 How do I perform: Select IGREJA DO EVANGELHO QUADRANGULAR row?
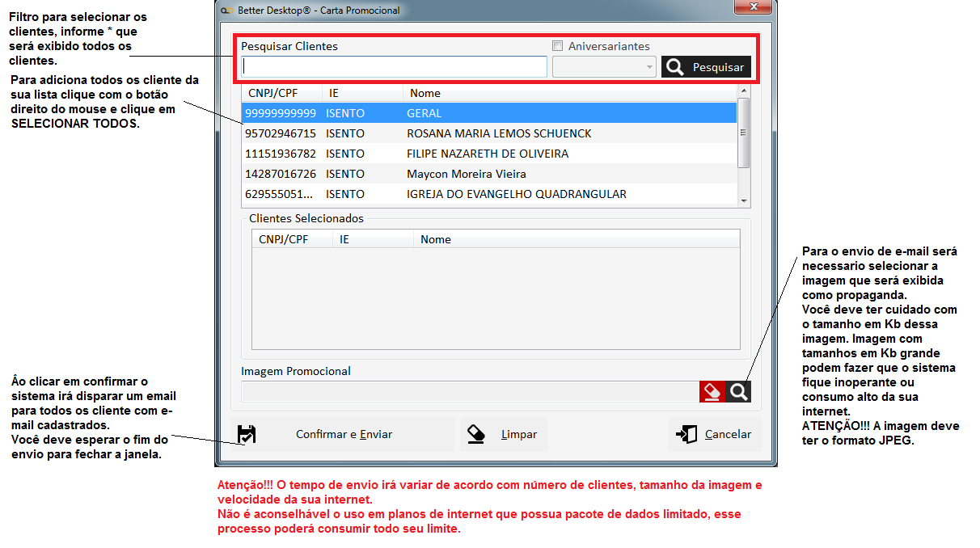click(x=488, y=194)
